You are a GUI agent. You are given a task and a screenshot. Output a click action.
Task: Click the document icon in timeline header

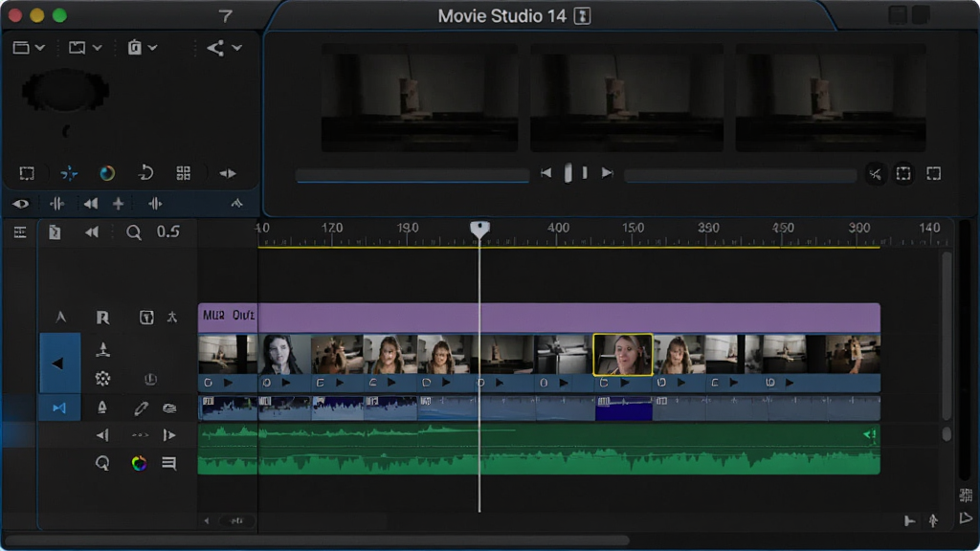[55, 232]
